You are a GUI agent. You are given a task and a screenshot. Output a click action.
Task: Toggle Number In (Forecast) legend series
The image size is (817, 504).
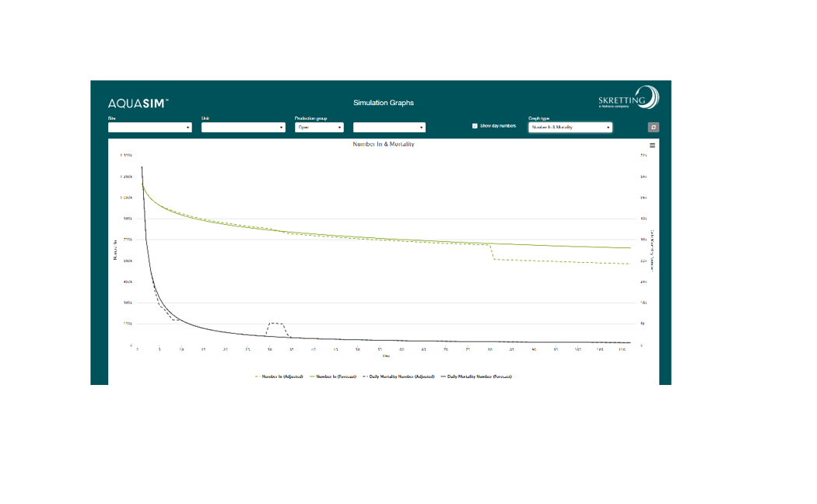pos(336,376)
